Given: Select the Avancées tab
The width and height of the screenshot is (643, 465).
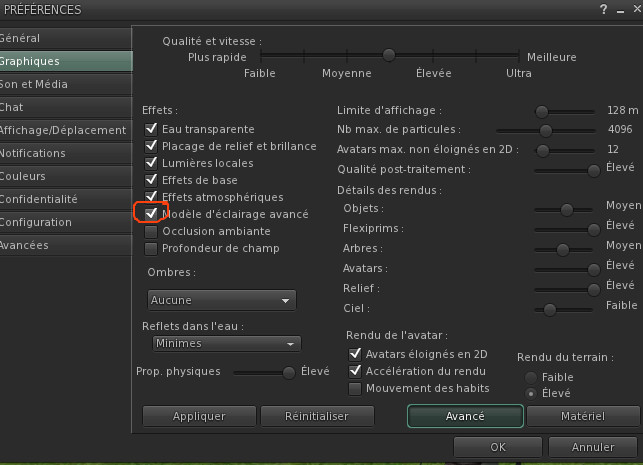Looking at the screenshot, I should 66,245.
